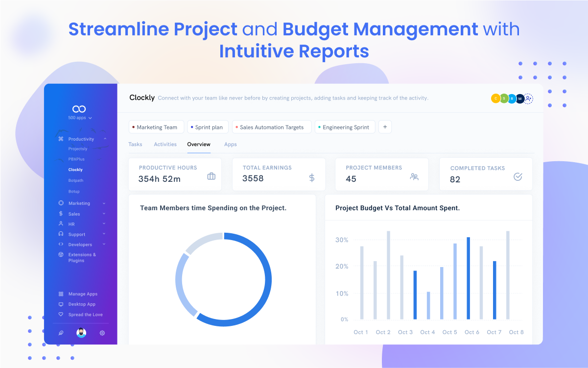Screen dimensions: 588x368
Task: Click the briefcase icon in Productive Hours card
Action: 211,176
